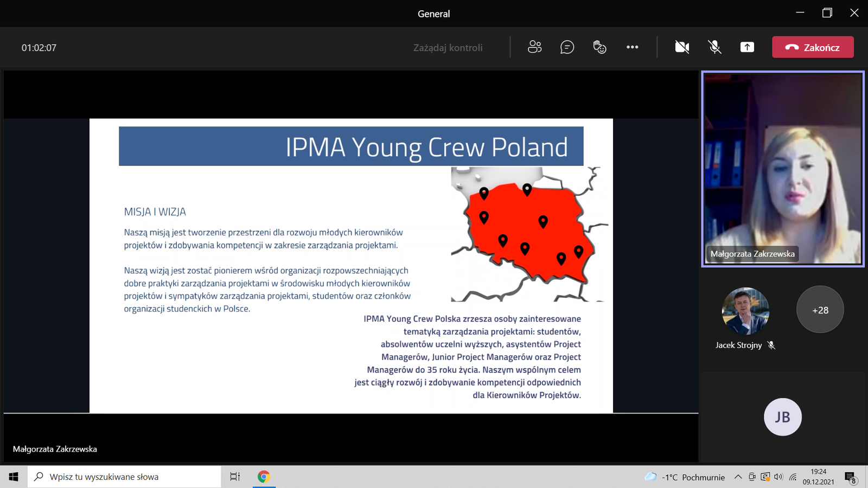Open the meeting chat

tap(567, 47)
